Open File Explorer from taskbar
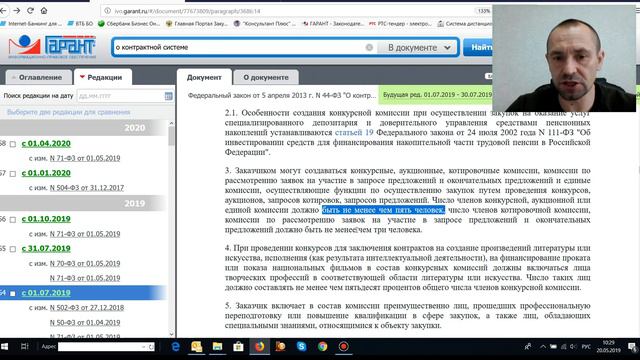 pyautogui.click(x=217, y=347)
